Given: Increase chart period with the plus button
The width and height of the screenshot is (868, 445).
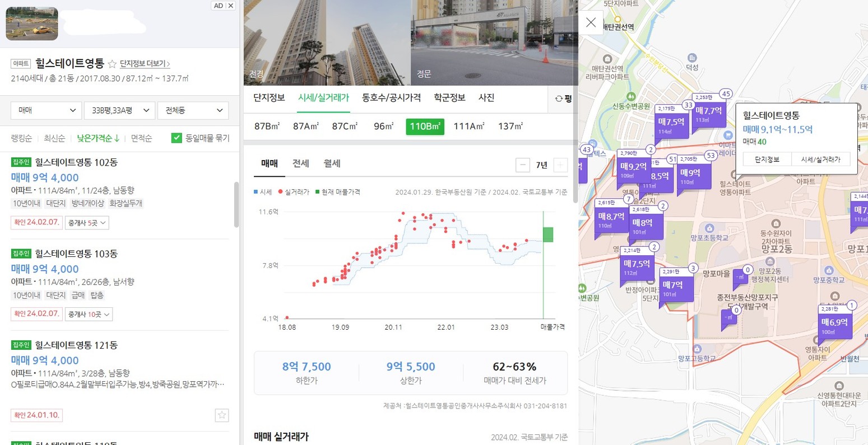Looking at the screenshot, I should (x=560, y=165).
